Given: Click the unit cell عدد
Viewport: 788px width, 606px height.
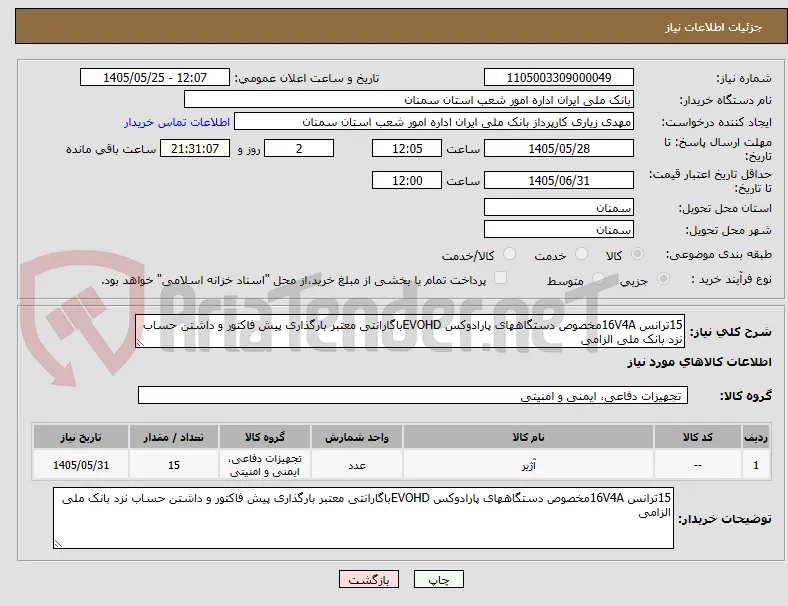Looking at the screenshot, I should coord(357,465).
